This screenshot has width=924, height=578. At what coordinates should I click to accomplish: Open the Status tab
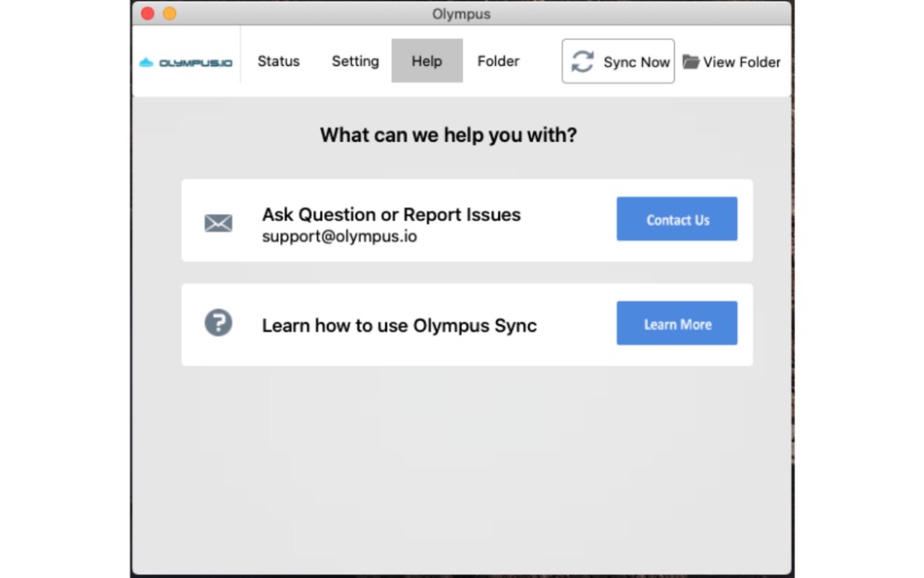[x=279, y=60]
